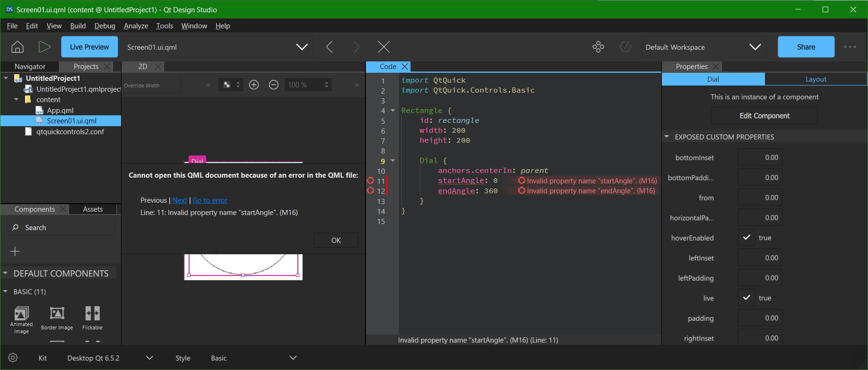The image size is (868, 370).
Task: Open the Basic style dropdown
Action: click(254, 358)
